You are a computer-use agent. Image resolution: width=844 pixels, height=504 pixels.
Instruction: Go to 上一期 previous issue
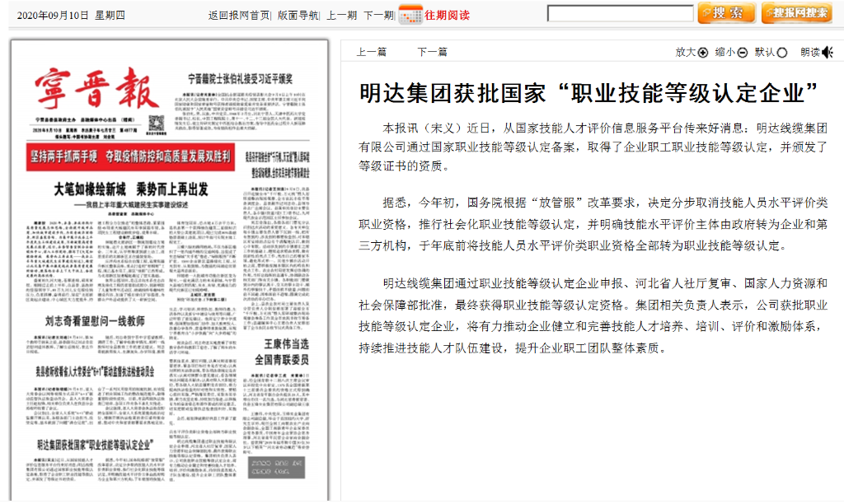[x=341, y=15]
